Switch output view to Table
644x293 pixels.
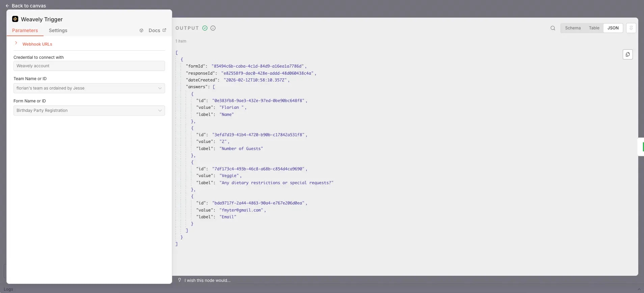pyautogui.click(x=594, y=28)
